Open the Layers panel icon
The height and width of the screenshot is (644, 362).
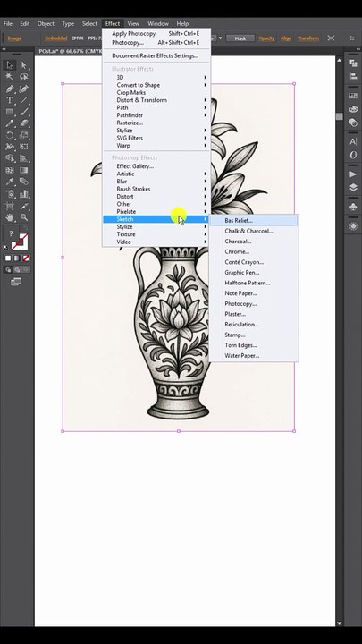click(353, 188)
